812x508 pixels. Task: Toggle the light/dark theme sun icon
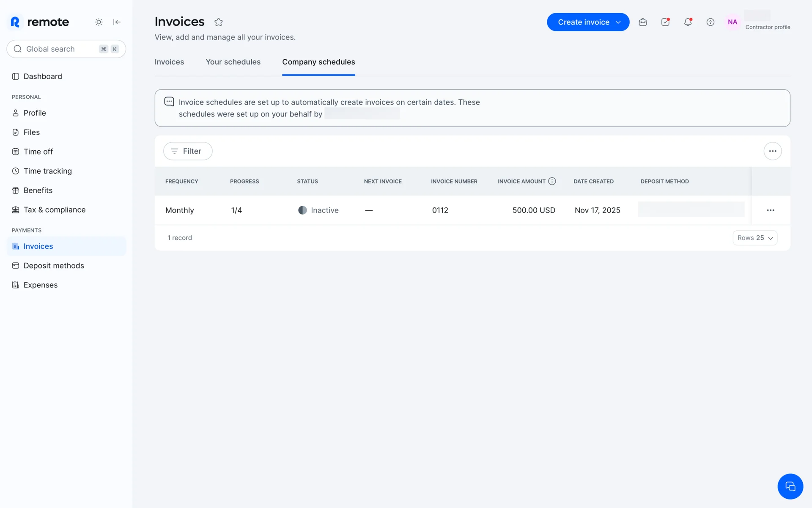pyautogui.click(x=99, y=22)
